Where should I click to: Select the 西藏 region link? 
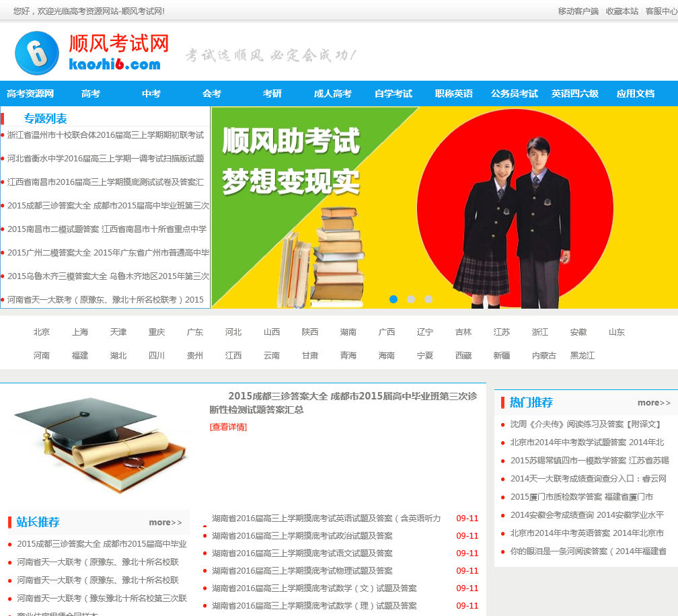pos(463,355)
